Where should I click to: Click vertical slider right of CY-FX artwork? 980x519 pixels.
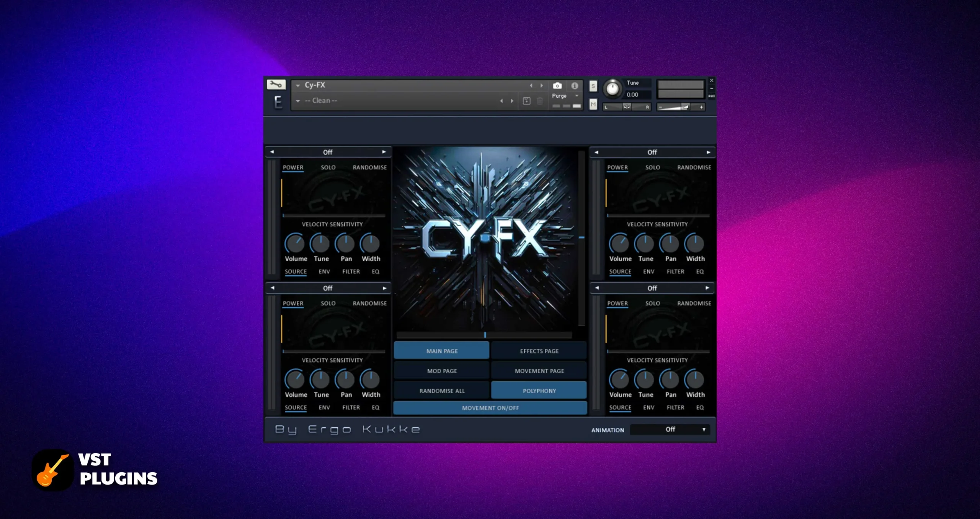[581, 238]
